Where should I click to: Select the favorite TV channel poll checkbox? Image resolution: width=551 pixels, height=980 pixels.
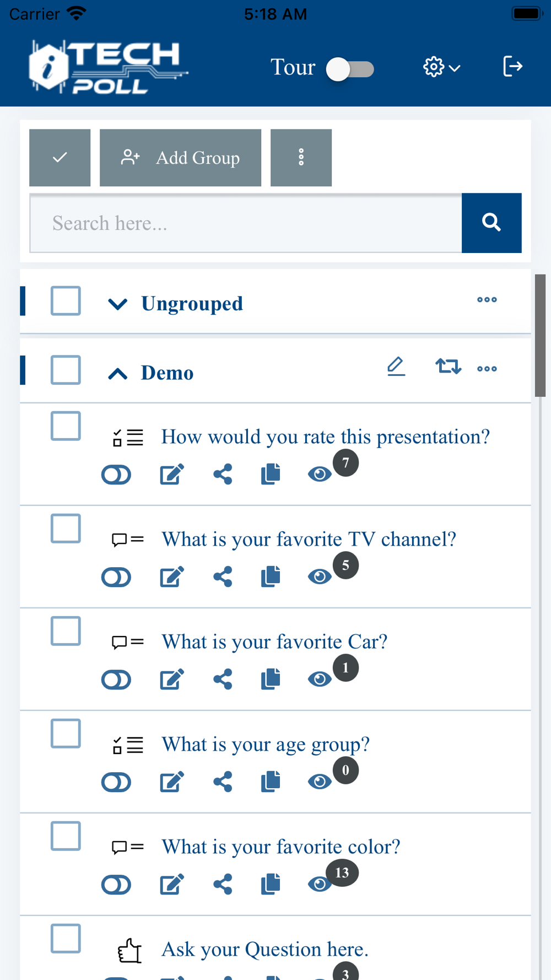(66, 529)
